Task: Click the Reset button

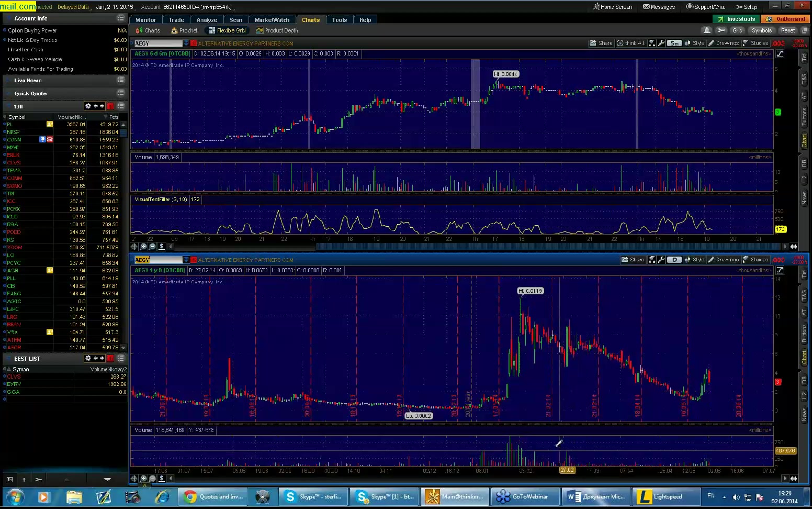Action: [x=788, y=30]
